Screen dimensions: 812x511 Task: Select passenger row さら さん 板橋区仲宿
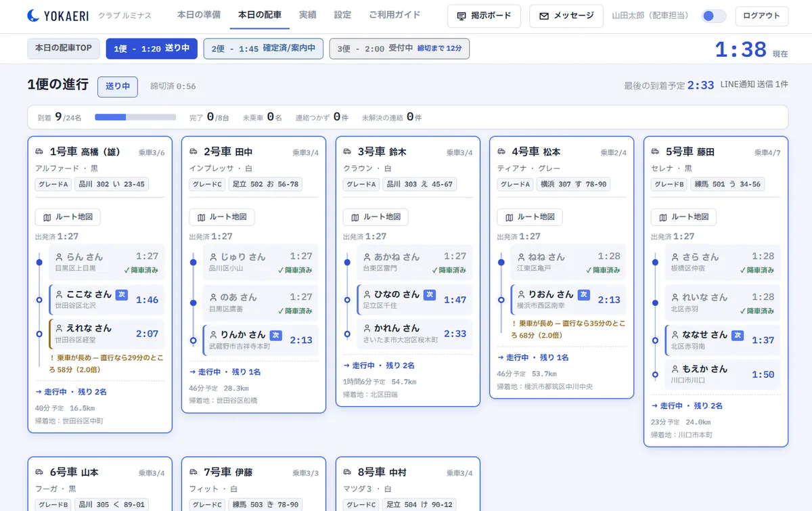pos(722,263)
